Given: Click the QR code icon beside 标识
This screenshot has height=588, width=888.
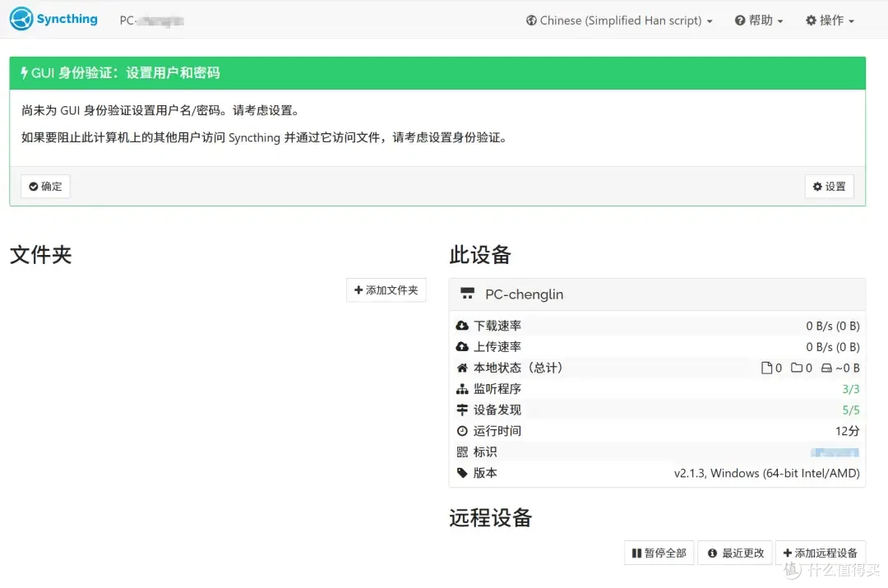Looking at the screenshot, I should click(x=462, y=452).
